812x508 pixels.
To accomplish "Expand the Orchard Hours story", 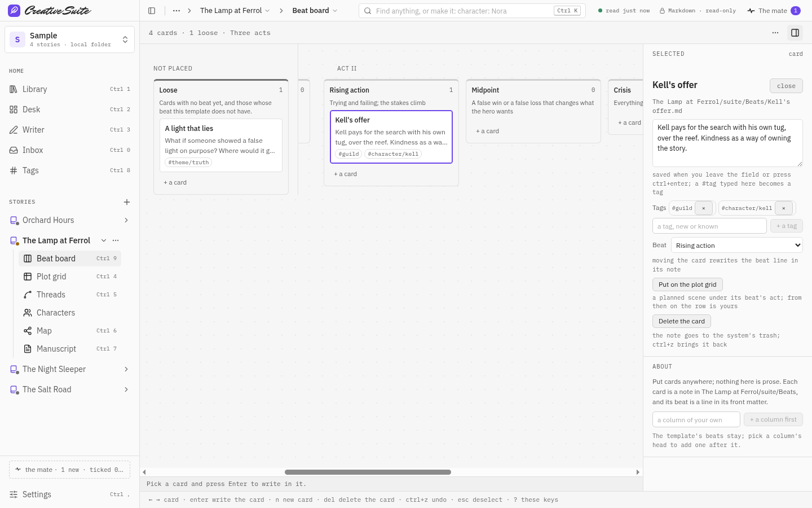I will click(126, 220).
